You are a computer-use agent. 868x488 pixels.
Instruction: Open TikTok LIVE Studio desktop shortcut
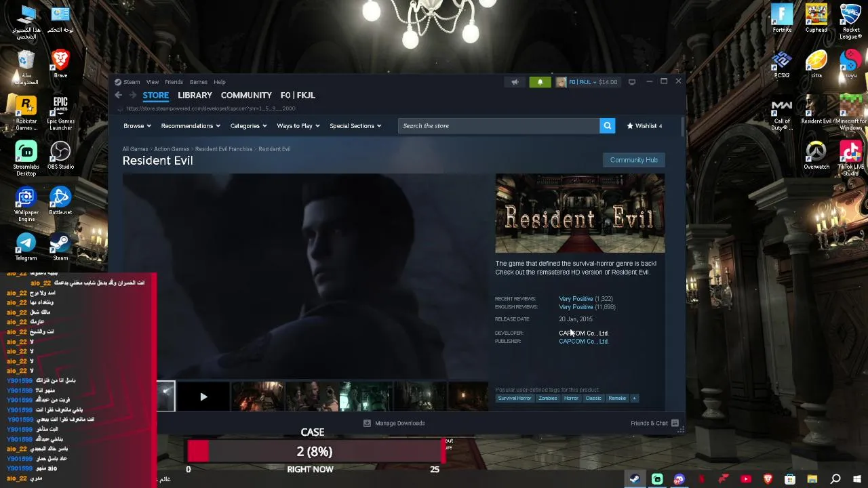click(850, 159)
